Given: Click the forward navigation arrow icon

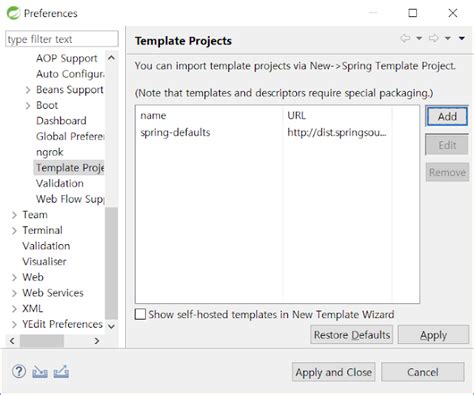Looking at the screenshot, I should coord(434,38).
